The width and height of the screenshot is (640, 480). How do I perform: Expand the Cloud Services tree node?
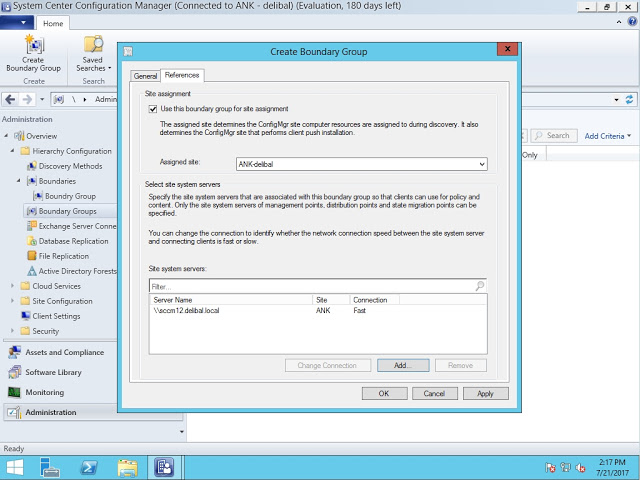click(x=13, y=286)
